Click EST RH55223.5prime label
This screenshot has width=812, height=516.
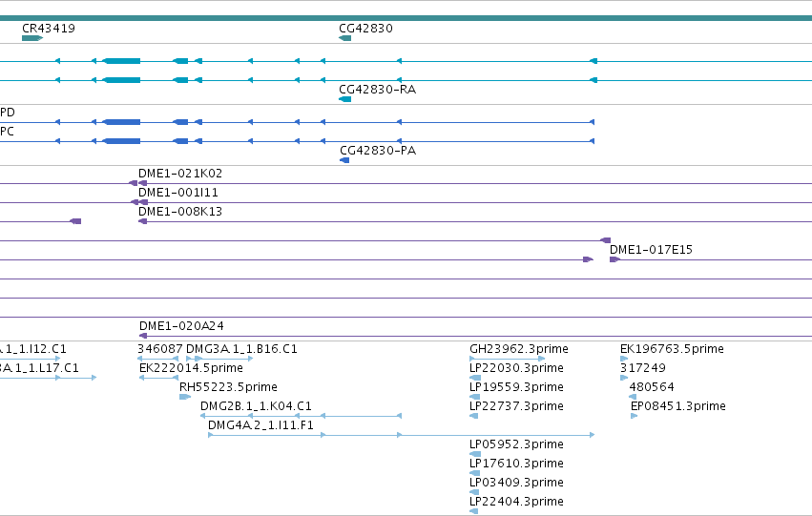pos(228,387)
